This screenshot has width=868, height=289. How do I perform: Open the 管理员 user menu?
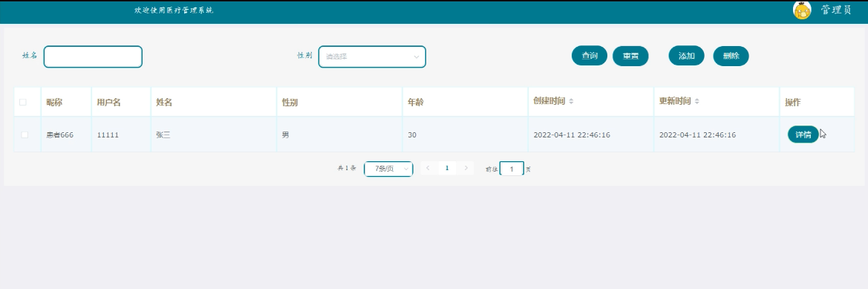pyautogui.click(x=836, y=10)
